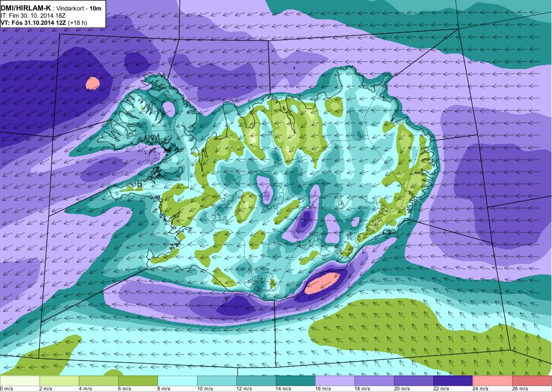552x392 pixels.
Task: Click the dark teal 14–16 m/s legend swatch
Action: [x=296, y=381]
